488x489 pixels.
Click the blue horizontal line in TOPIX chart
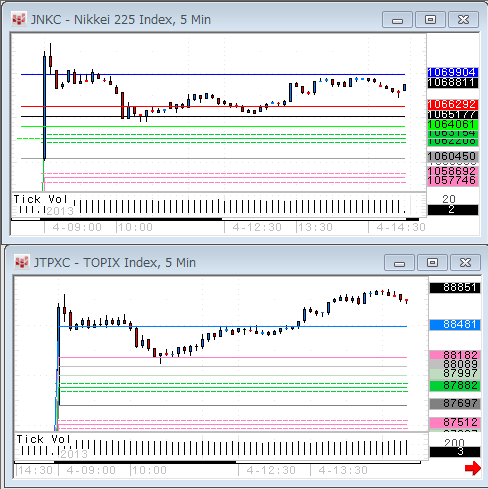click(233, 326)
